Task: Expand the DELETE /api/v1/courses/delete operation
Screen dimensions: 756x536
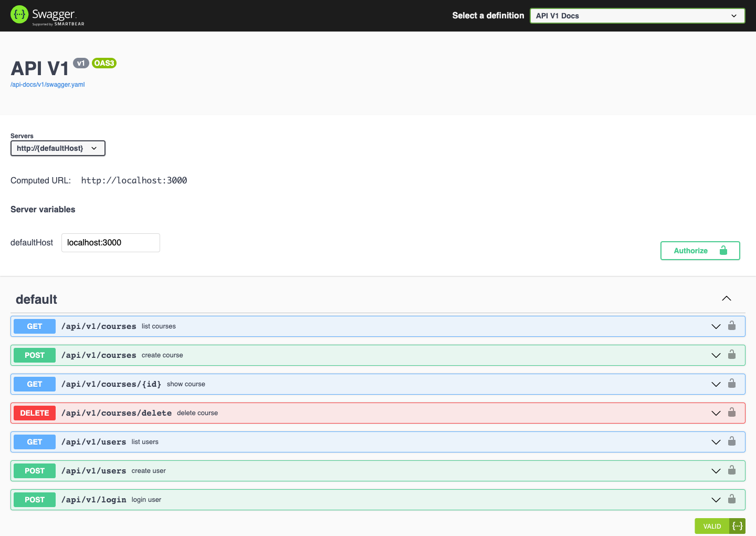Action: click(x=716, y=413)
